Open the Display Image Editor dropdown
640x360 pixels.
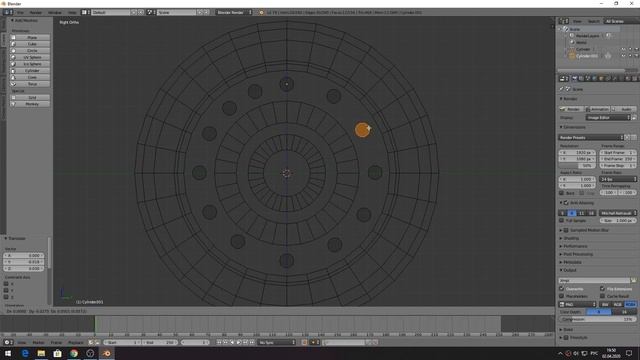[608, 118]
